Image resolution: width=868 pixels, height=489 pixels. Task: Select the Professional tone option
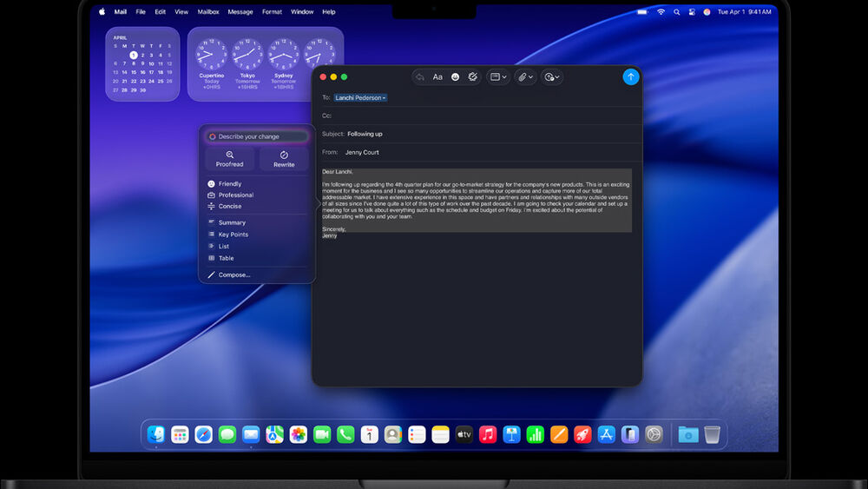coord(235,195)
